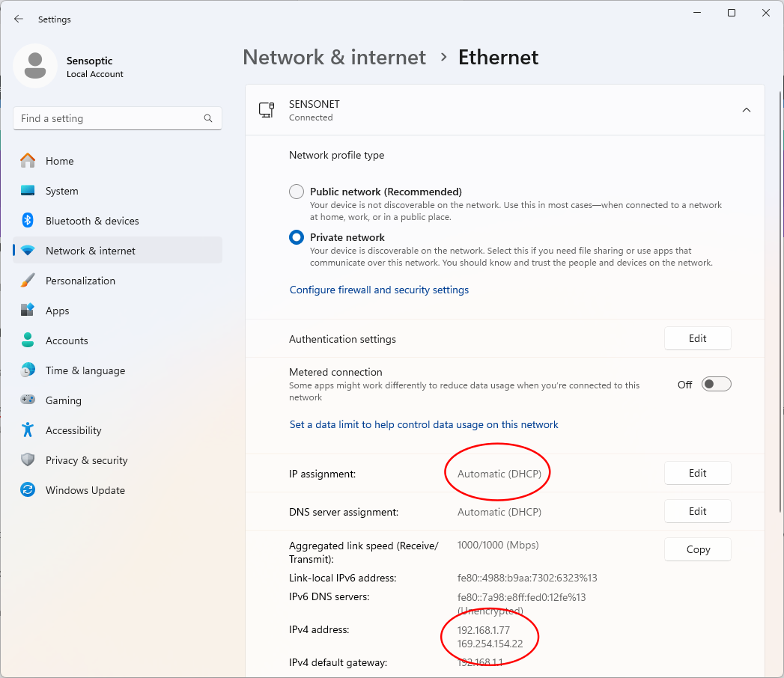Click the Sensoptic user avatar icon
The width and height of the screenshot is (784, 678).
(35, 66)
